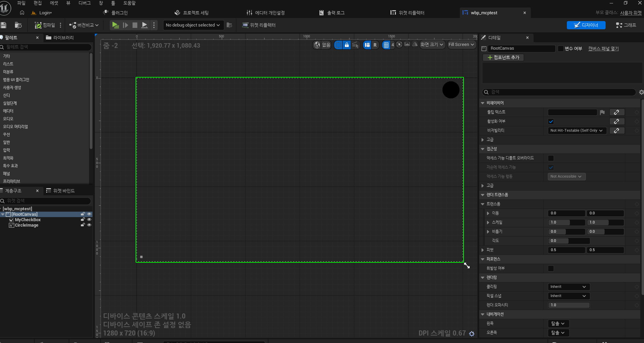The width and height of the screenshot is (644, 343).
Task: Toggle 휘발성 여부 checkbox
Action: (551, 268)
